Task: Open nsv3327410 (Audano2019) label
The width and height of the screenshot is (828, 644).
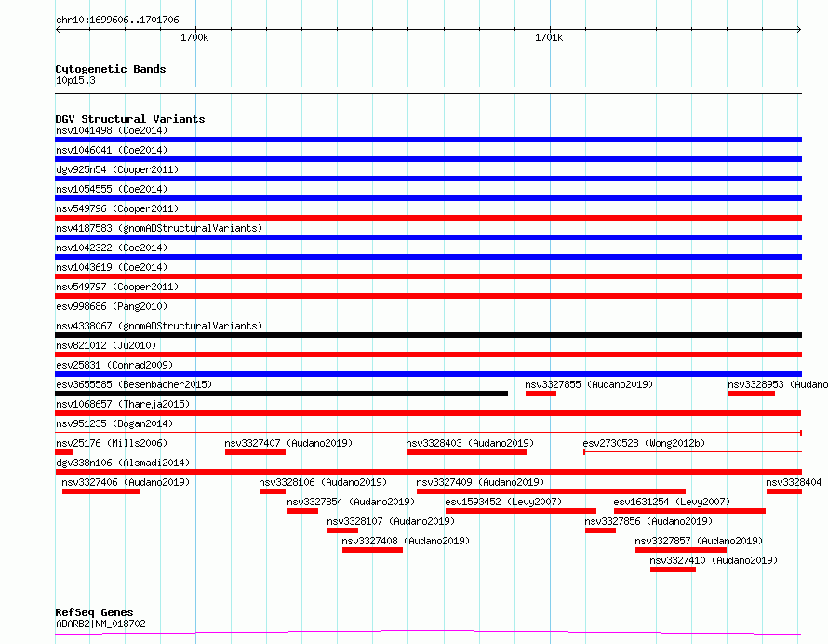Action: tap(714, 560)
